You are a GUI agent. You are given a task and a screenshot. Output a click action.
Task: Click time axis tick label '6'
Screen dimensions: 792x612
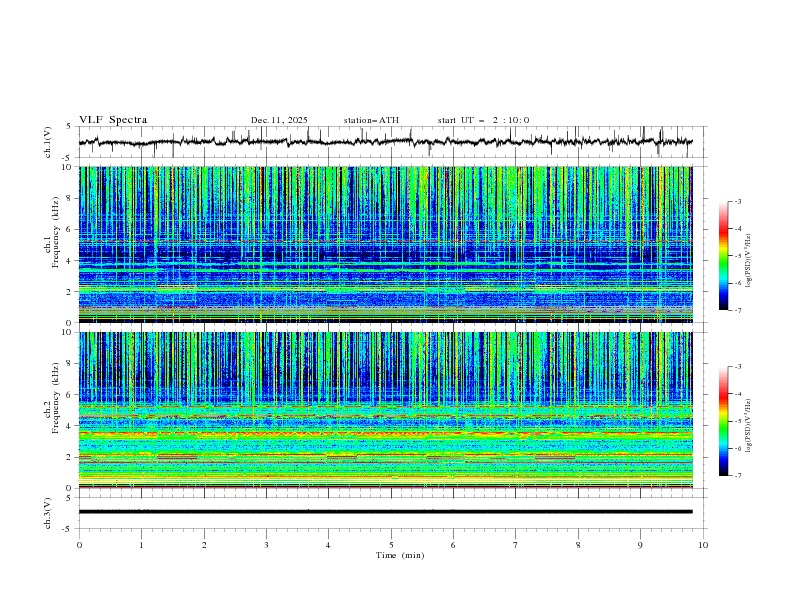coord(453,545)
